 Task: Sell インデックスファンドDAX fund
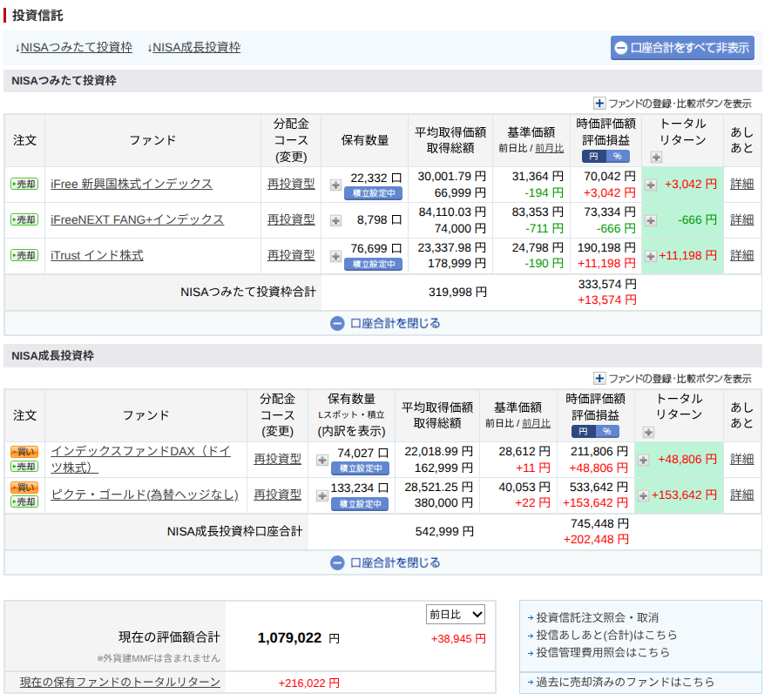click(x=24, y=467)
